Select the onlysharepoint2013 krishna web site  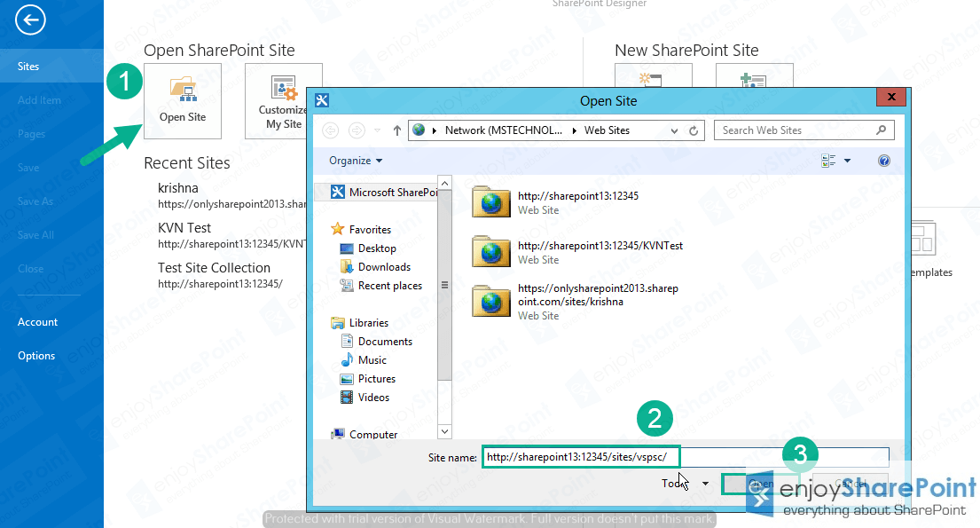click(575, 302)
